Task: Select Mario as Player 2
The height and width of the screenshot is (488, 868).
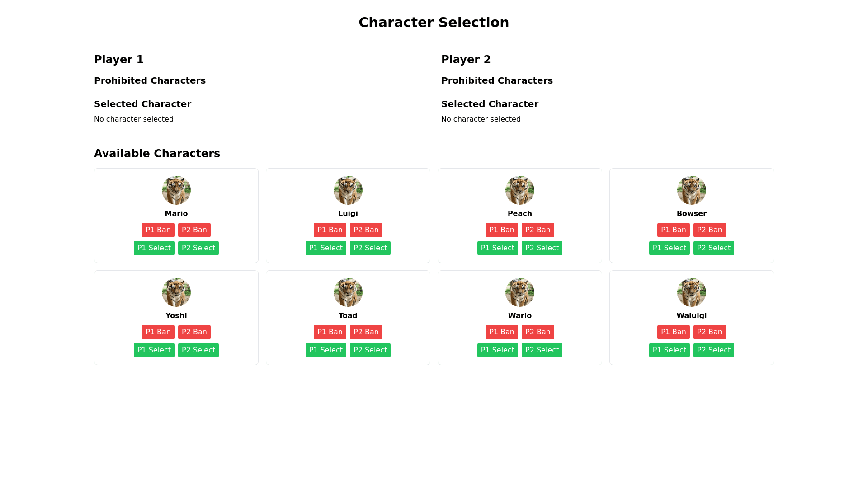Action: [x=198, y=248]
